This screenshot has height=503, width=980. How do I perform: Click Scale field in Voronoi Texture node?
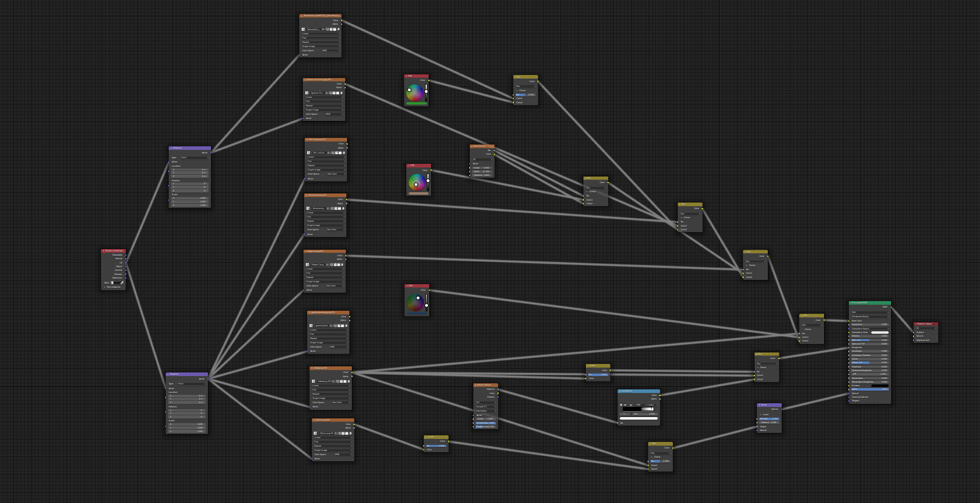[x=485, y=419]
